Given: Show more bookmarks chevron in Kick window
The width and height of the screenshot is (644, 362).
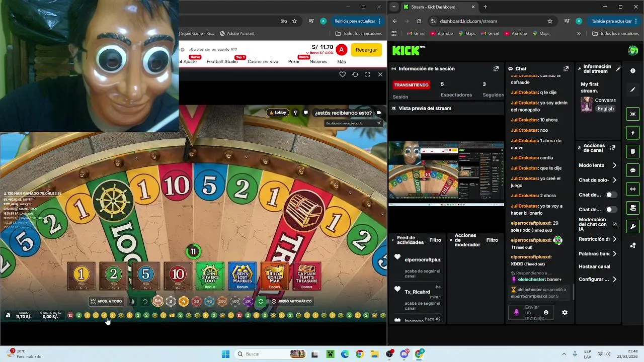Looking at the screenshot, I should [x=579, y=33].
